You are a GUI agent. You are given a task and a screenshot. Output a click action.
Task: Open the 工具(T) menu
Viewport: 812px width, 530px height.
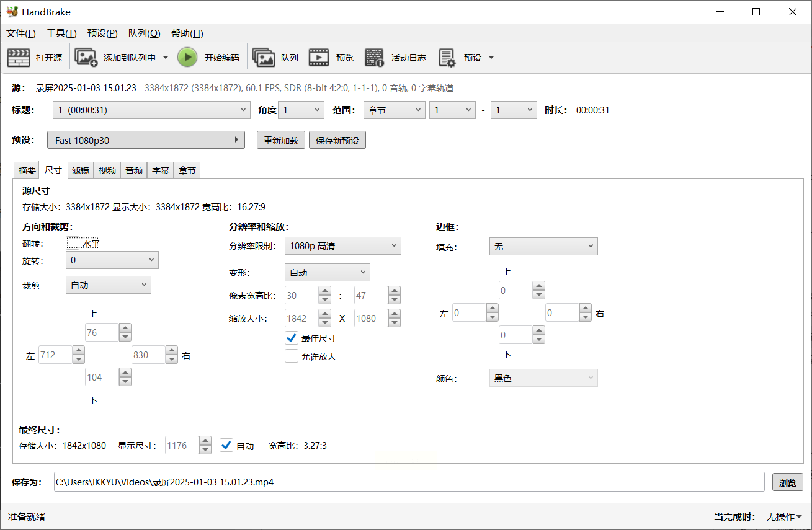pyautogui.click(x=61, y=33)
